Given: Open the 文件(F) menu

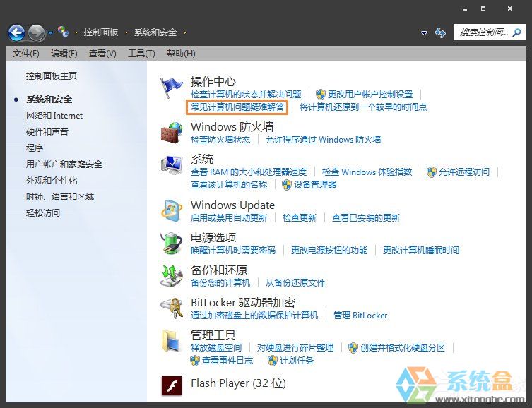Looking at the screenshot, I should [25, 54].
